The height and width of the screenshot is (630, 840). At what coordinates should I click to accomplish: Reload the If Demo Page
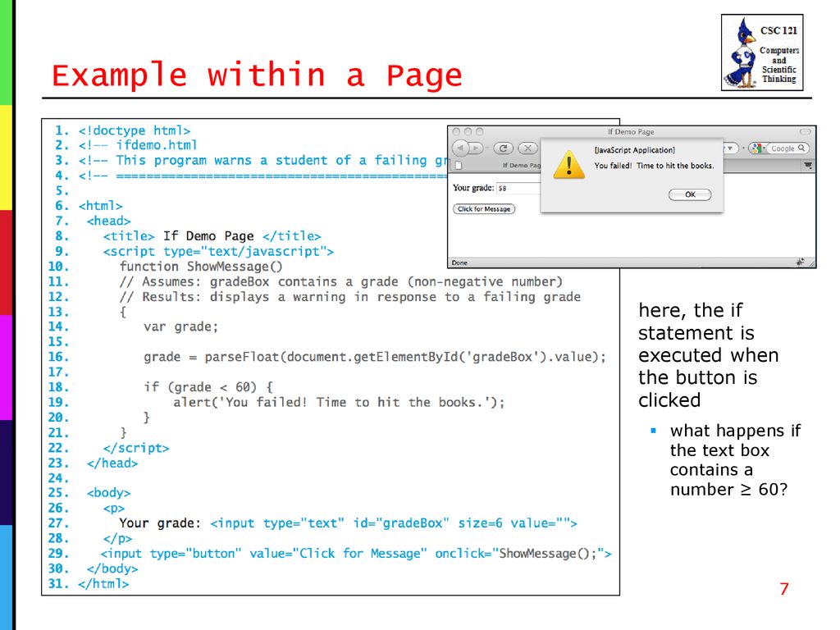coord(503,148)
